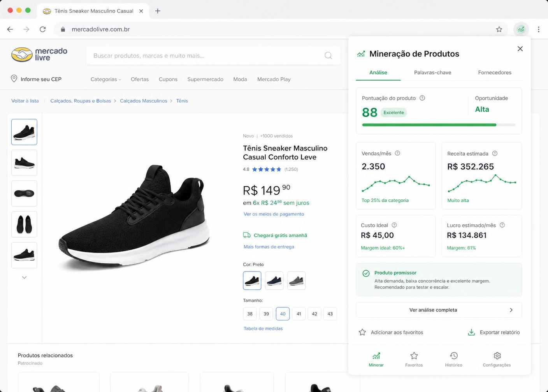Open the Supermercado menu item
This screenshot has height=392, width=548.
point(205,79)
